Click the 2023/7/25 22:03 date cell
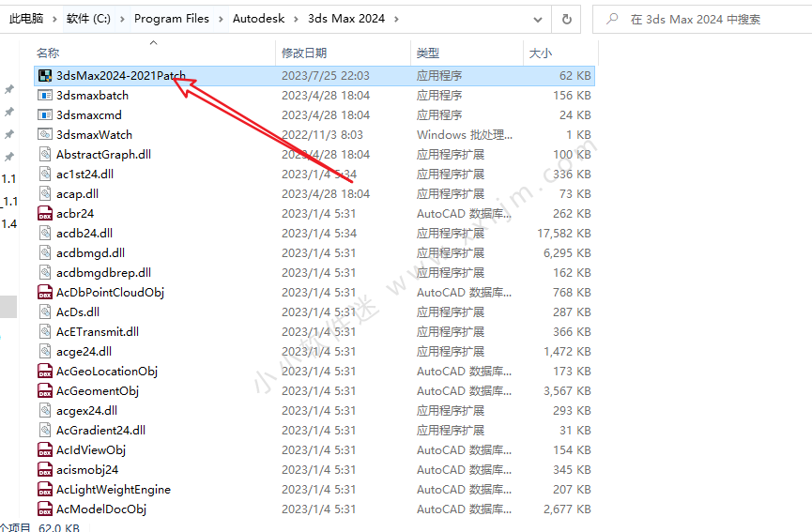Viewport: 812px width, 532px height. click(325, 76)
